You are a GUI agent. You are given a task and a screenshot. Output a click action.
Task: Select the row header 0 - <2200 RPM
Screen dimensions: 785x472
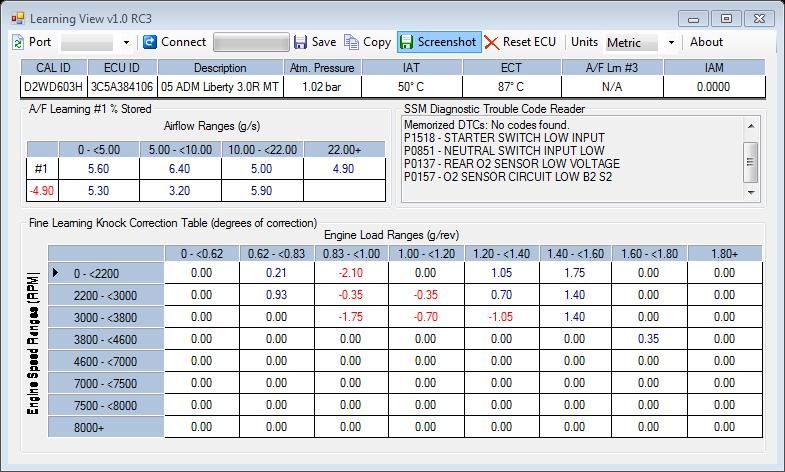pyautogui.click(x=106, y=274)
